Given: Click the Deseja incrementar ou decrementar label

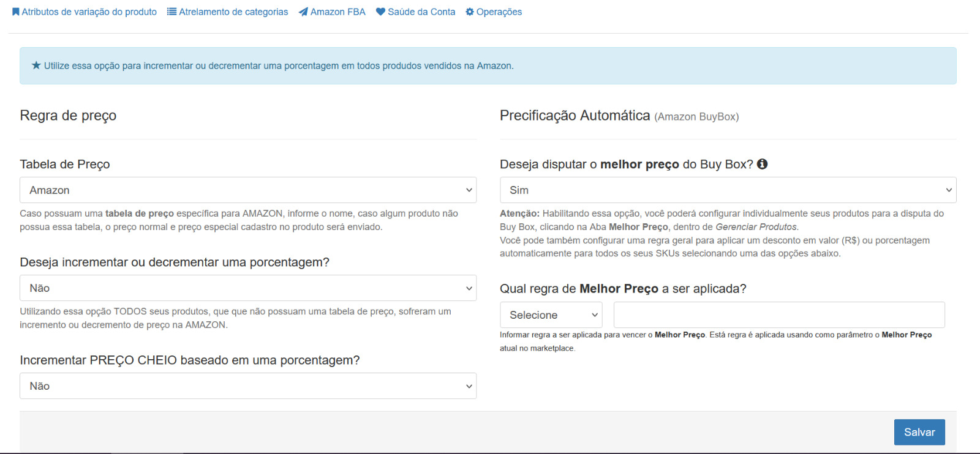Looking at the screenshot, I should tap(175, 262).
